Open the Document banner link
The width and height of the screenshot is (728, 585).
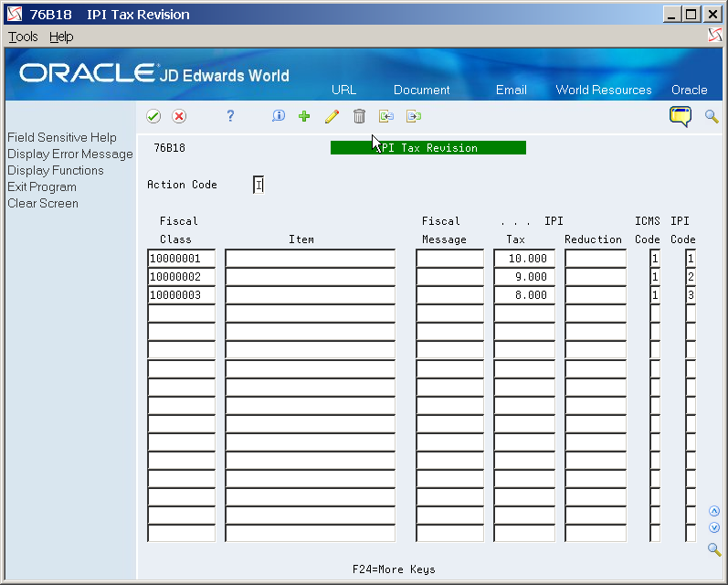tap(422, 90)
